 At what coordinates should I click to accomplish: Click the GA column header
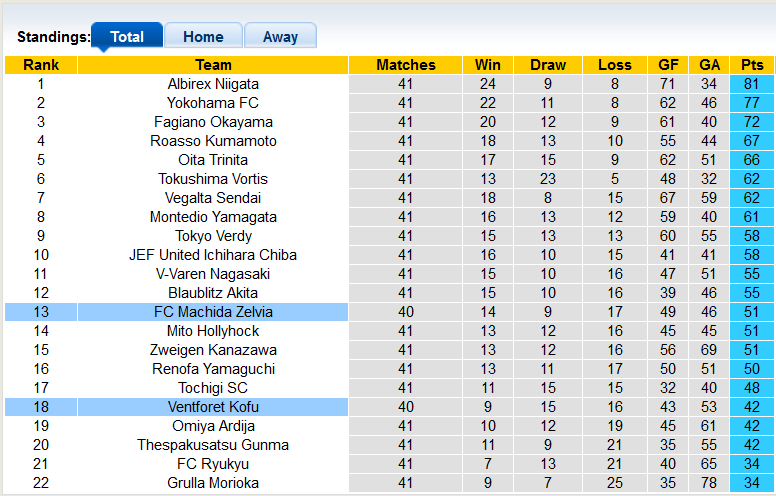tap(710, 65)
